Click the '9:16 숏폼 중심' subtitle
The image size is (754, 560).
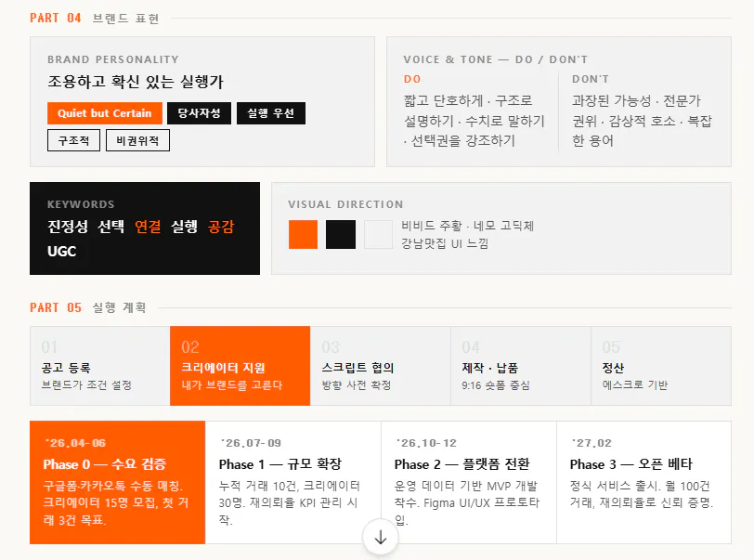[x=496, y=384]
